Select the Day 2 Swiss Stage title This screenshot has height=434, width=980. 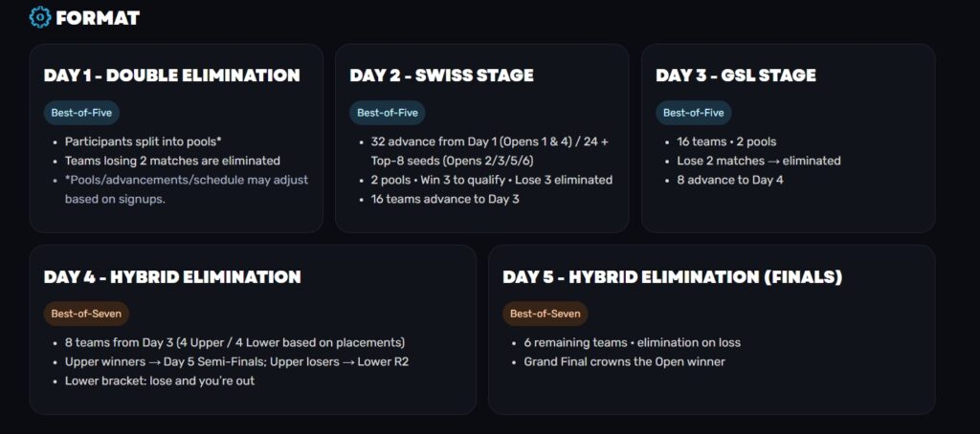441,76
